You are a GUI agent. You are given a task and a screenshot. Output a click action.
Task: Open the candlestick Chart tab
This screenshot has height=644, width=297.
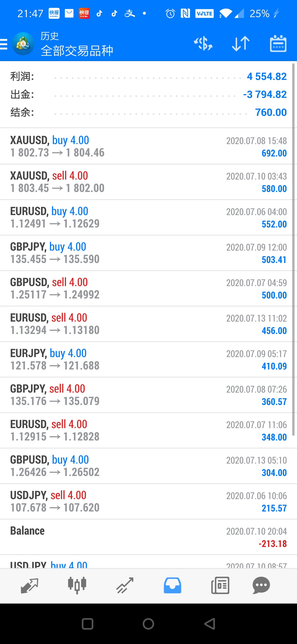click(77, 585)
